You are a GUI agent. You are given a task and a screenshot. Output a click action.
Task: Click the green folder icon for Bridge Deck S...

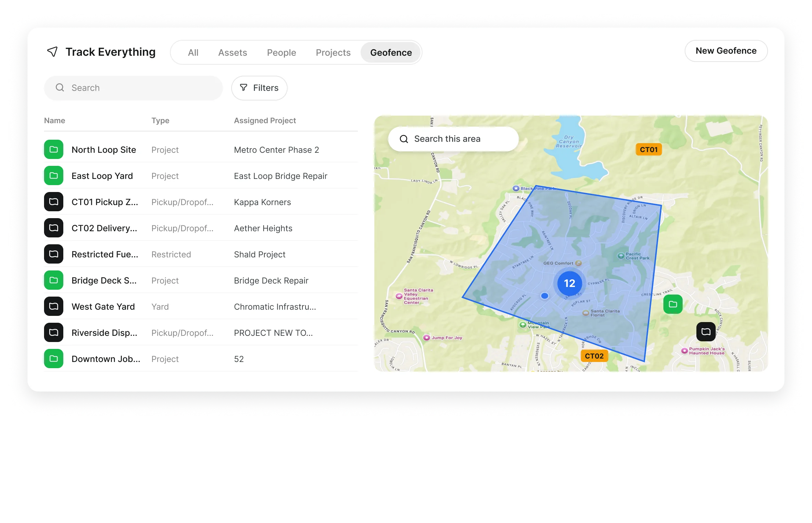pyautogui.click(x=54, y=280)
